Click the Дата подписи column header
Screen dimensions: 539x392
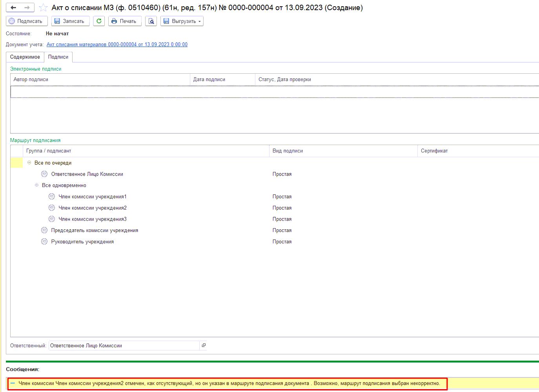[x=222, y=80]
